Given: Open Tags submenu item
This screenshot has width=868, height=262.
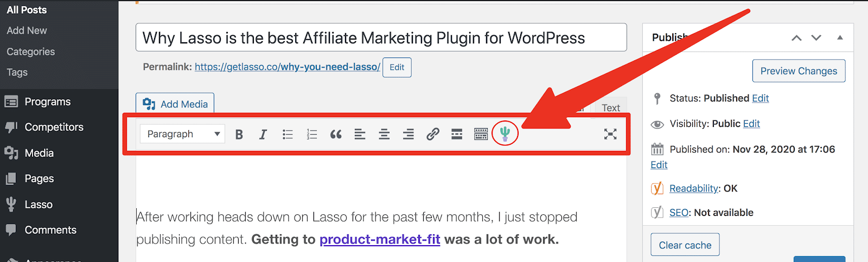Looking at the screenshot, I should pyautogui.click(x=17, y=72).
